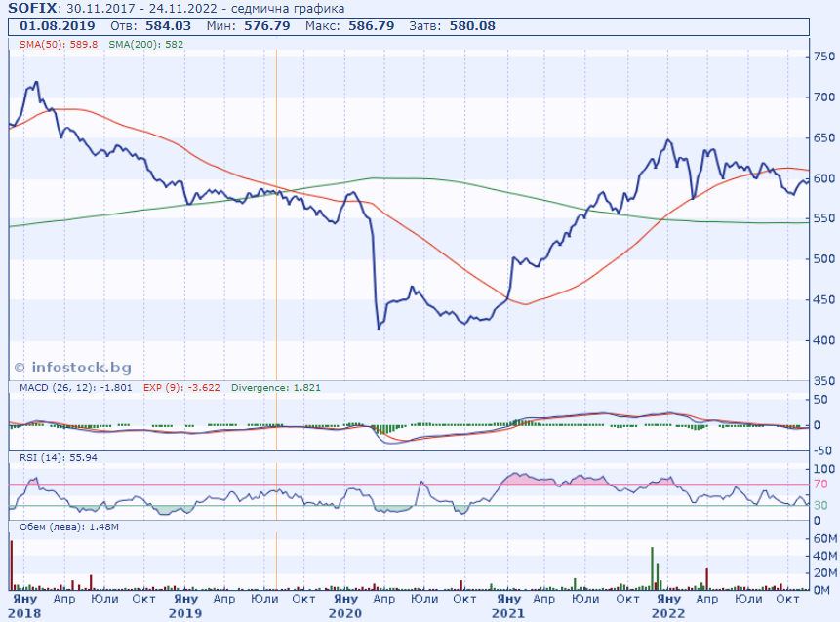
Task: Click the orange vertical cursor line on price chart
Action: 276,214
